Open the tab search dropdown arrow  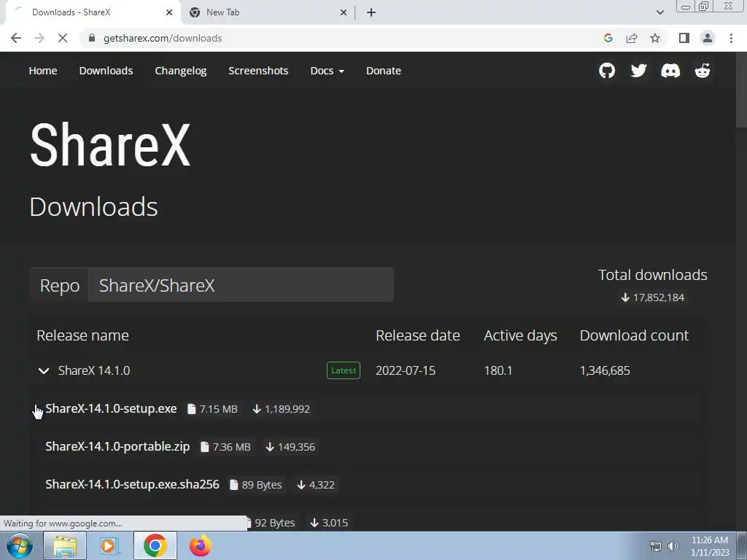coord(659,12)
